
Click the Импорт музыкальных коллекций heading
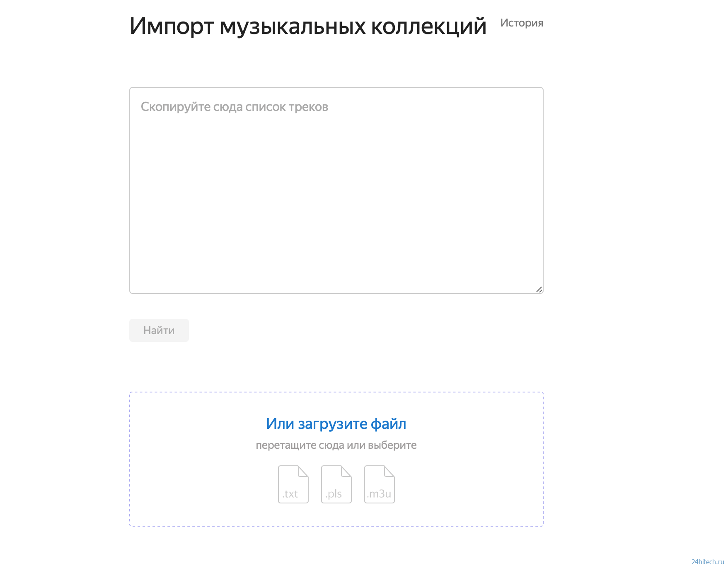pos(308,26)
